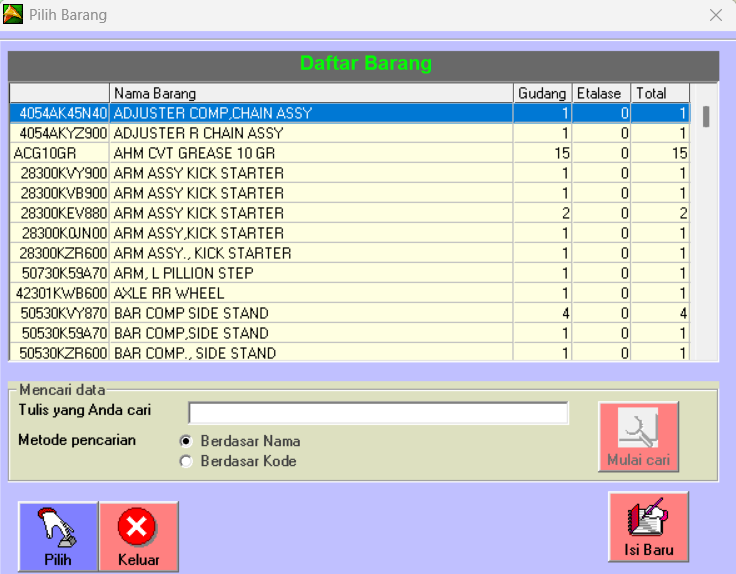Click the Etalase column header
This screenshot has width=736, height=574.
(601, 93)
